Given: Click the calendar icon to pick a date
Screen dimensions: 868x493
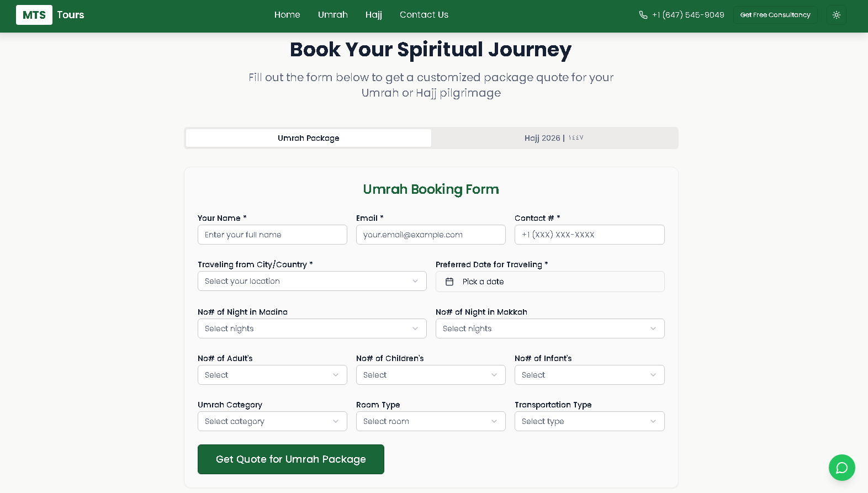Looking at the screenshot, I should click(449, 282).
